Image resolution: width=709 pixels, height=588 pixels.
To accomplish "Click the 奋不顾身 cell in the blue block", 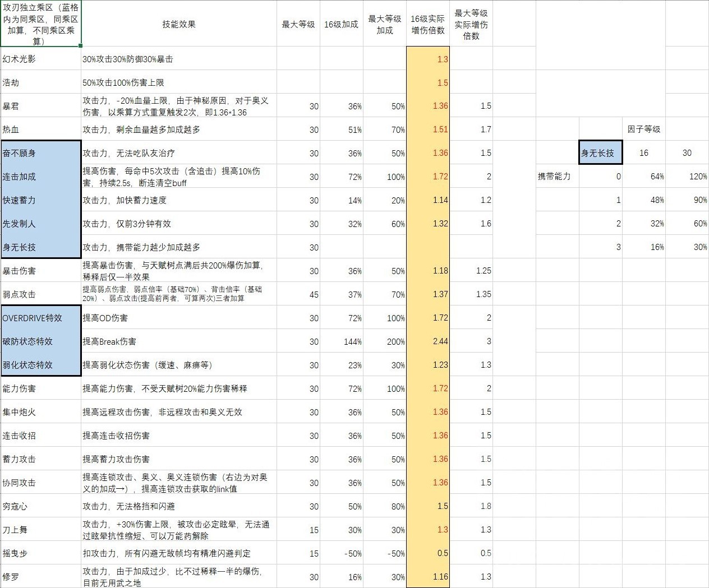I will click(22, 152).
